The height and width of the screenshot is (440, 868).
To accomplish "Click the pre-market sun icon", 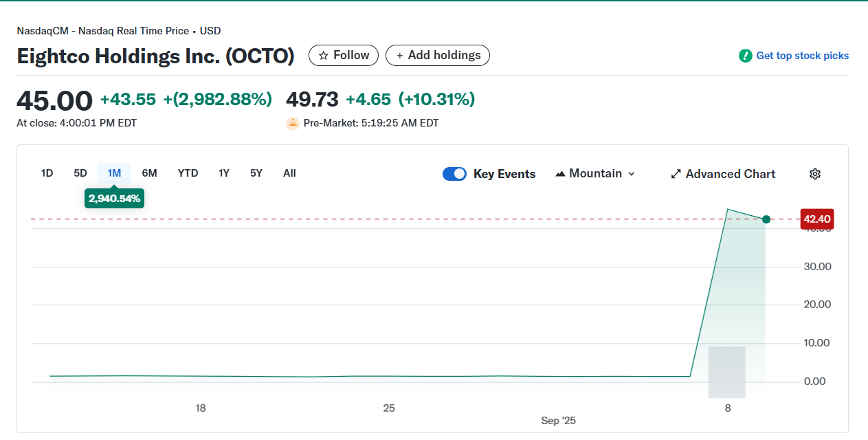I will tap(293, 124).
